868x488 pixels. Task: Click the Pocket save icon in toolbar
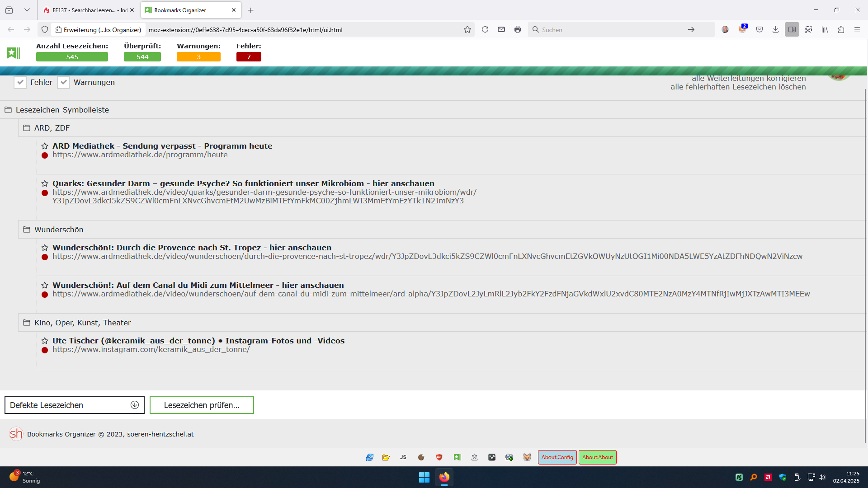pyautogui.click(x=759, y=29)
